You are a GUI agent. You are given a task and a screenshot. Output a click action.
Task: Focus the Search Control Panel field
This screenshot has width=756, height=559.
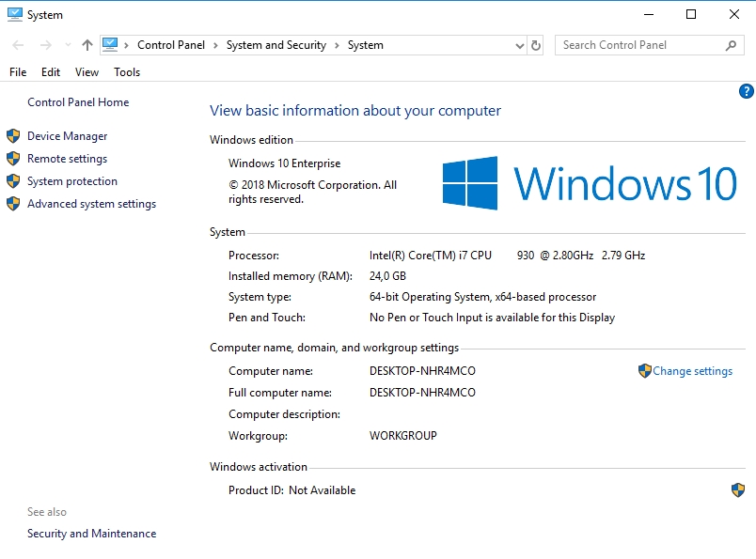point(650,45)
